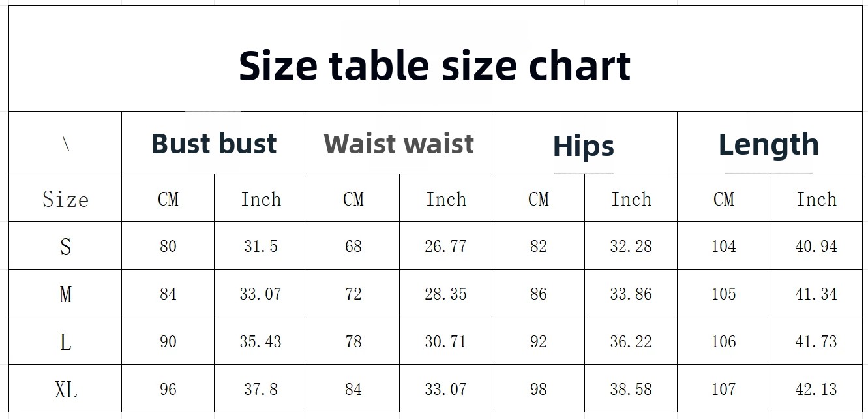The height and width of the screenshot is (419, 868).
Task: Select the size 'XL' row label
Action: tap(65, 390)
